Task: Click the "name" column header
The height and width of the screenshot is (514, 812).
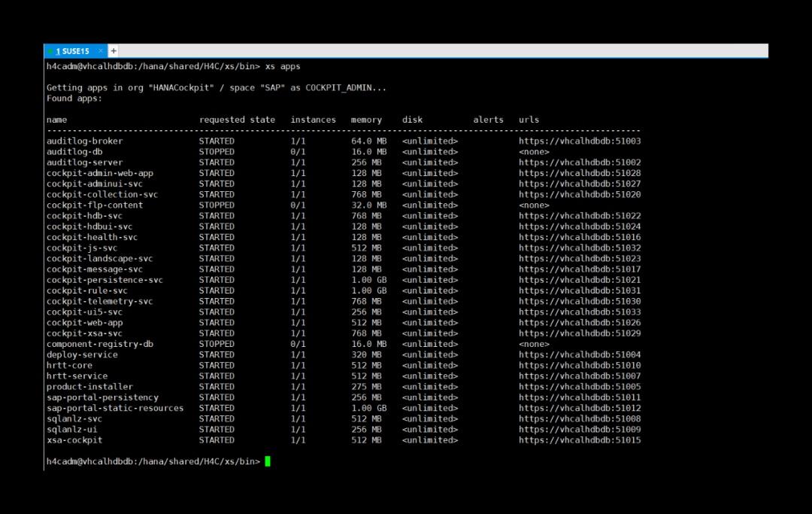Action: coord(56,120)
